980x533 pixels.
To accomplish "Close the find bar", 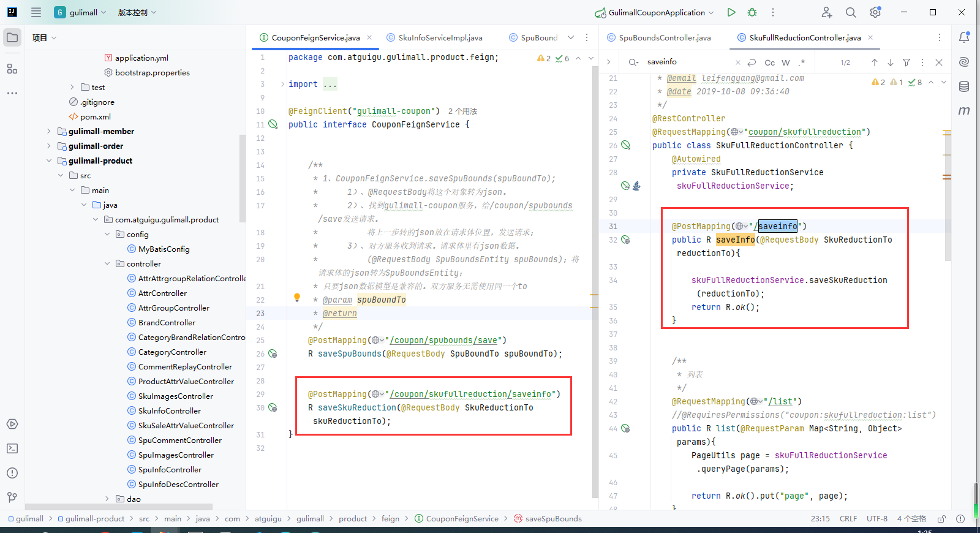I will [x=939, y=62].
